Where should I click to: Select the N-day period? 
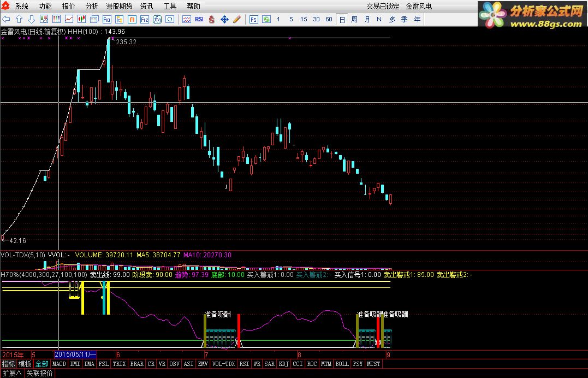pyautogui.click(x=379, y=19)
